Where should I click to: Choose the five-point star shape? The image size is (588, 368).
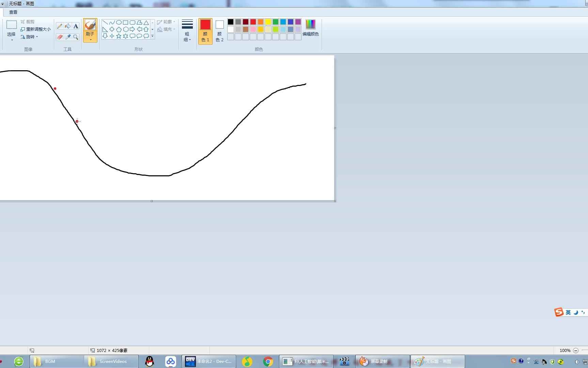point(119,36)
